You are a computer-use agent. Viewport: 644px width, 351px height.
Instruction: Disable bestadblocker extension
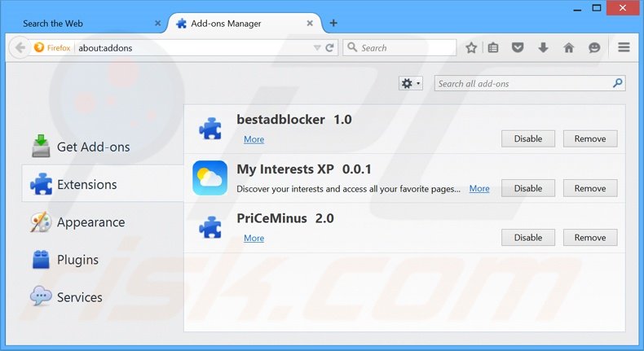tap(528, 138)
